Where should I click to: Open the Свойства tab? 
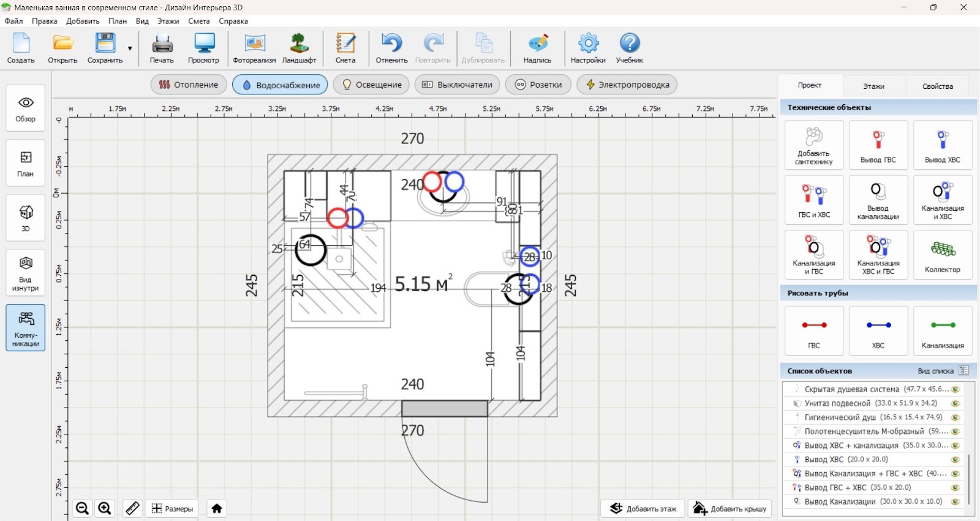[937, 86]
